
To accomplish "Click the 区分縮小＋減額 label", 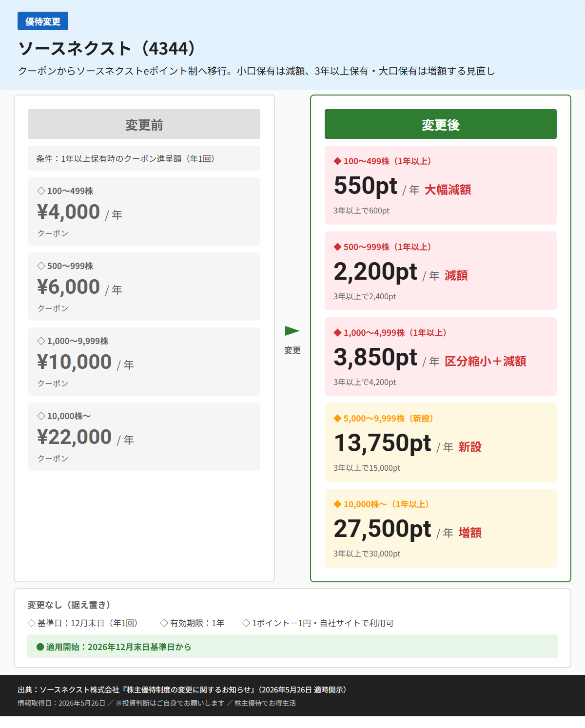I will click(486, 362).
